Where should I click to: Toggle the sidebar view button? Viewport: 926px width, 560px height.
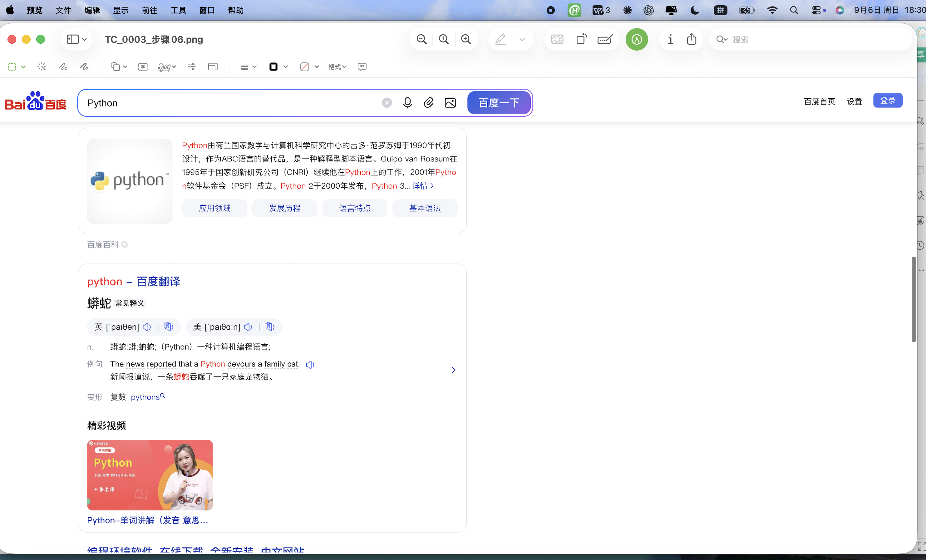pyautogui.click(x=72, y=39)
